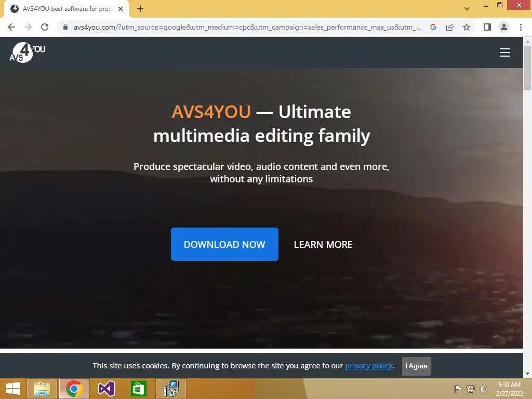The image size is (532, 399).
Task: Click the installer setup taskbar icon
Action: pyautogui.click(x=171, y=389)
